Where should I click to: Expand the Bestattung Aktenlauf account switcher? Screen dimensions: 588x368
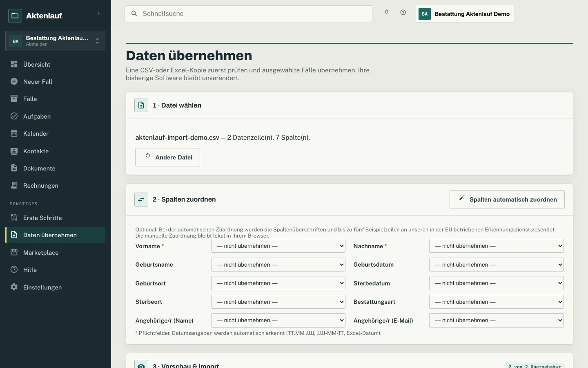coord(55,41)
